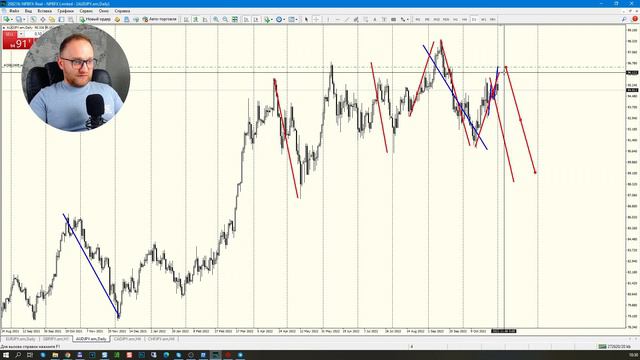Screen dimensions: 640x360
Task: Open the Файл menu
Action: coord(14,11)
